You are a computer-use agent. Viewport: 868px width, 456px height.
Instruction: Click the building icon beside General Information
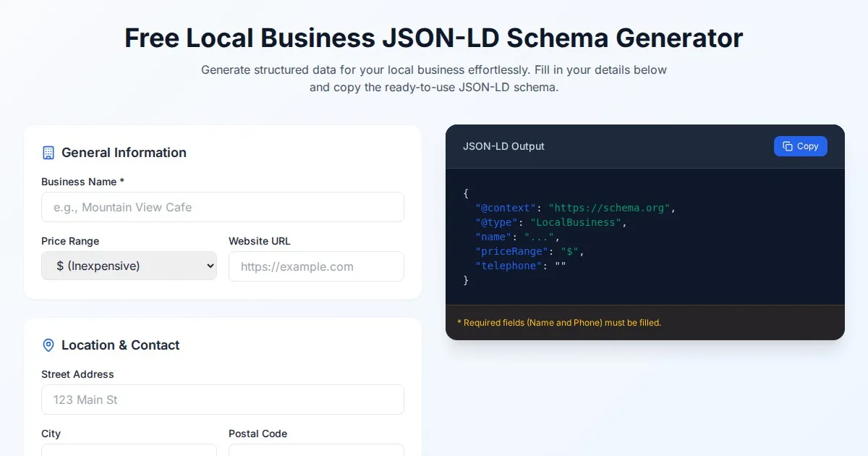pos(48,153)
